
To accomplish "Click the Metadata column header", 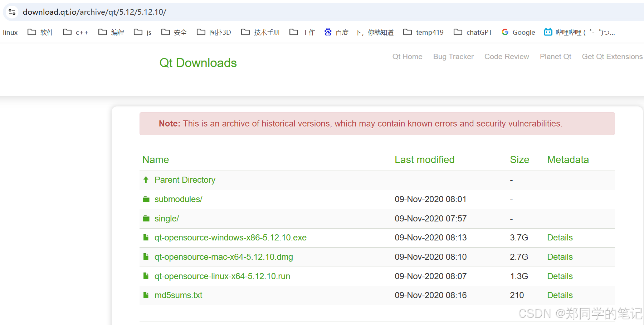I will 568,160.
